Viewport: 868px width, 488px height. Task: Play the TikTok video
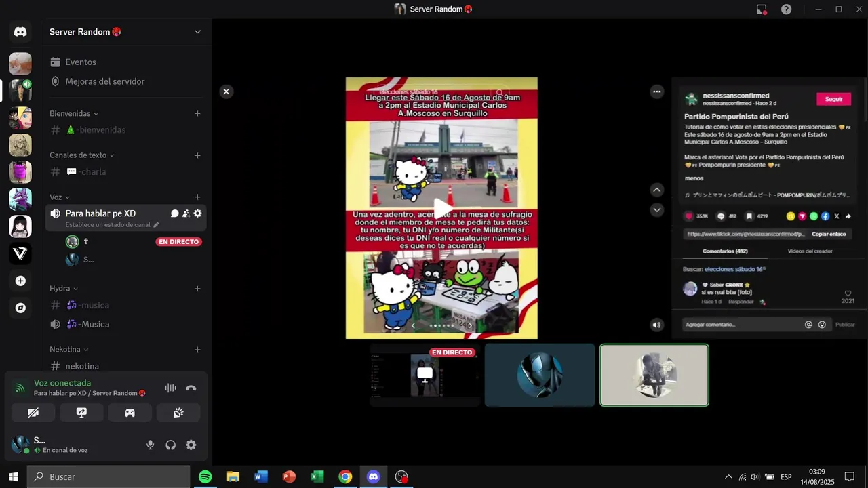(441, 207)
